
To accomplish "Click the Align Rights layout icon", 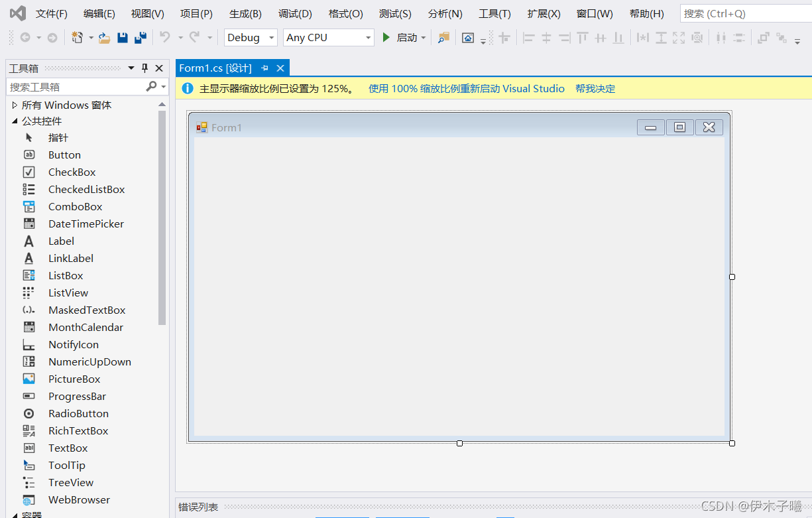I will [x=564, y=38].
